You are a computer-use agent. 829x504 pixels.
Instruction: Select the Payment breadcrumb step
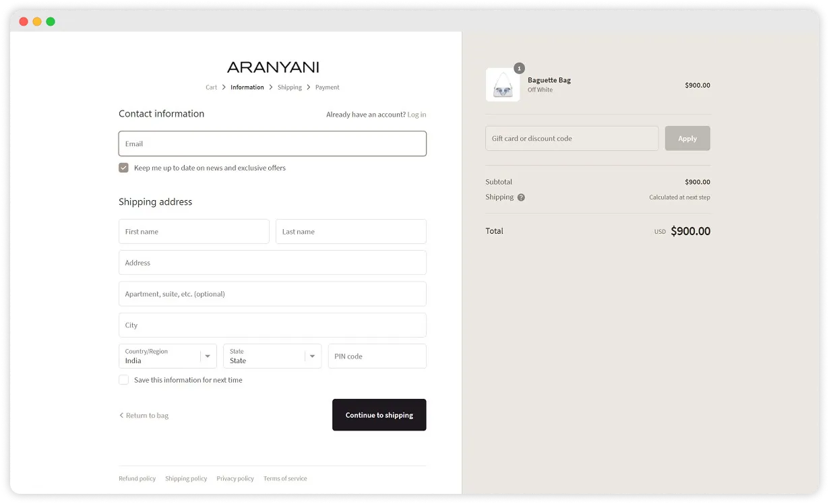(x=328, y=87)
